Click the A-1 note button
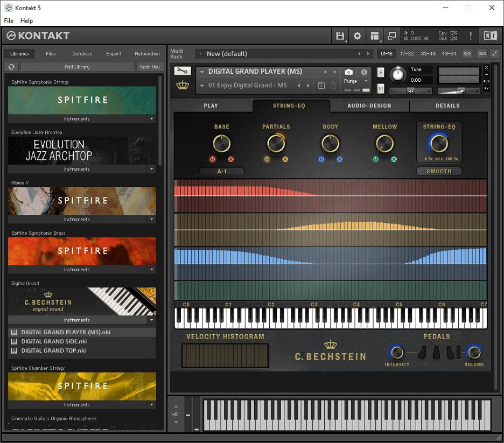Image resolution: width=504 pixels, height=443 pixels. (x=222, y=172)
